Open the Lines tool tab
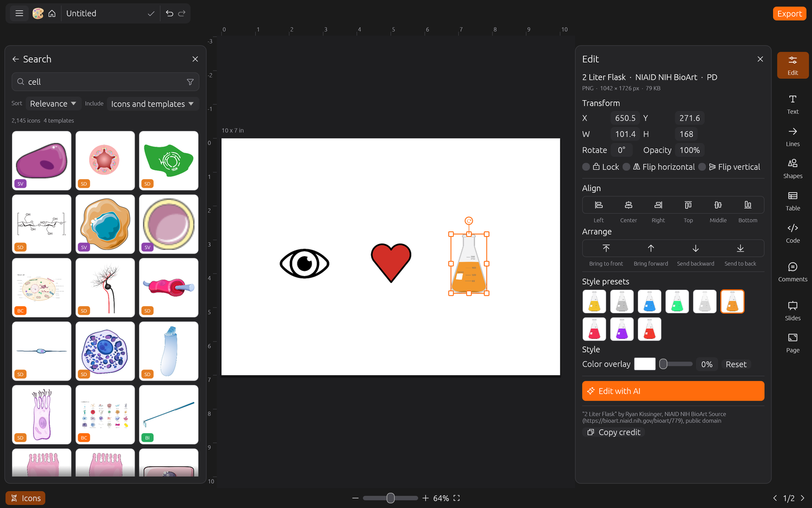812x508 pixels. pyautogui.click(x=793, y=137)
